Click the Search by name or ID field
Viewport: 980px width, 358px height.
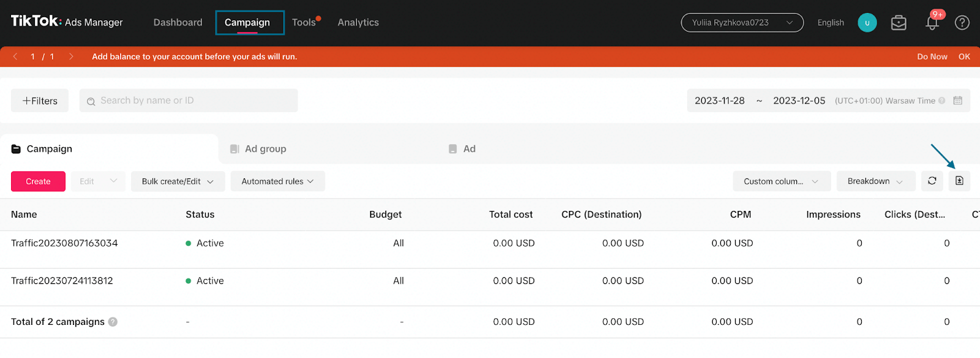click(x=189, y=101)
